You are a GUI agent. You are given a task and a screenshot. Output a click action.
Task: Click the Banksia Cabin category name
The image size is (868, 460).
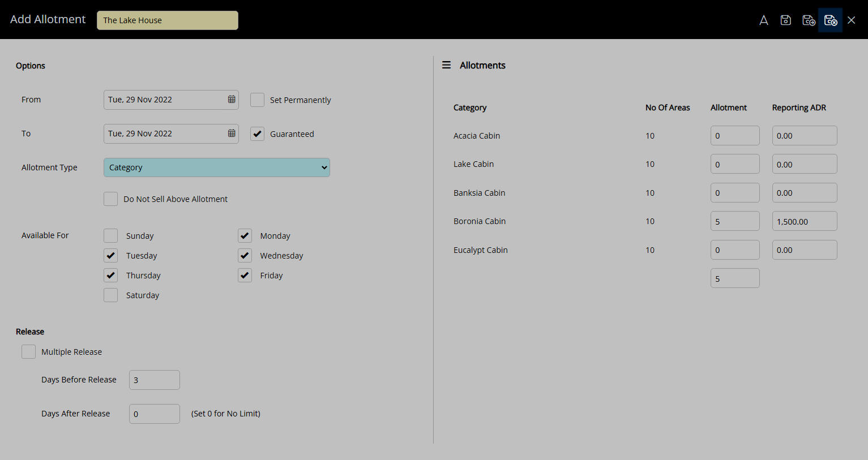(479, 193)
